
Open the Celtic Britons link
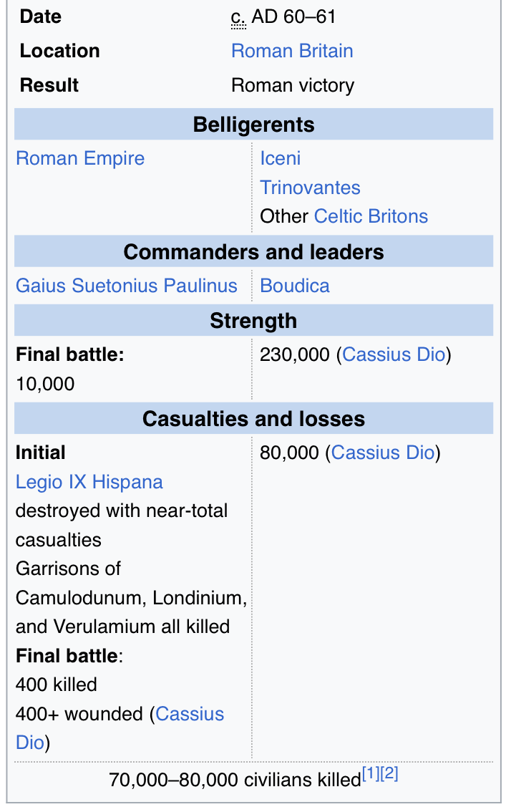click(371, 216)
